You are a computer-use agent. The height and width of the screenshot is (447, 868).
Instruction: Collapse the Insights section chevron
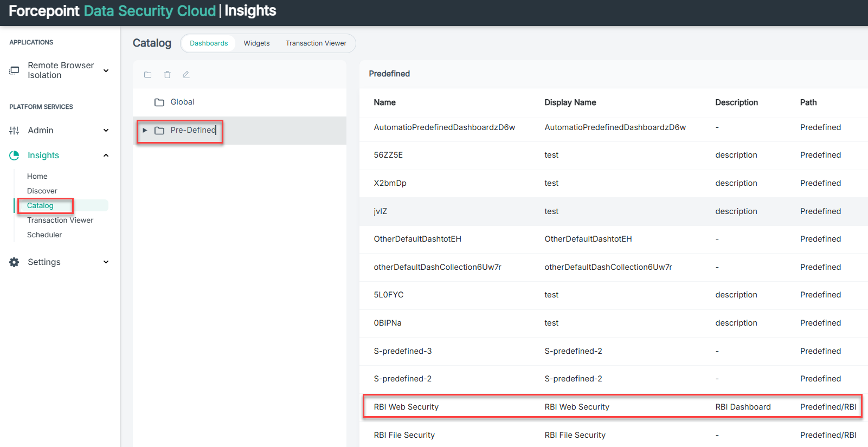[x=106, y=156]
